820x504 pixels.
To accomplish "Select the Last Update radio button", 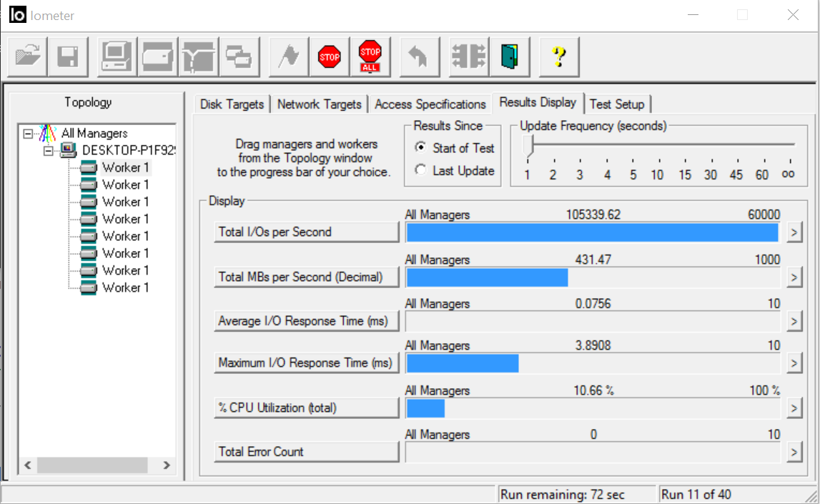I will [420, 171].
